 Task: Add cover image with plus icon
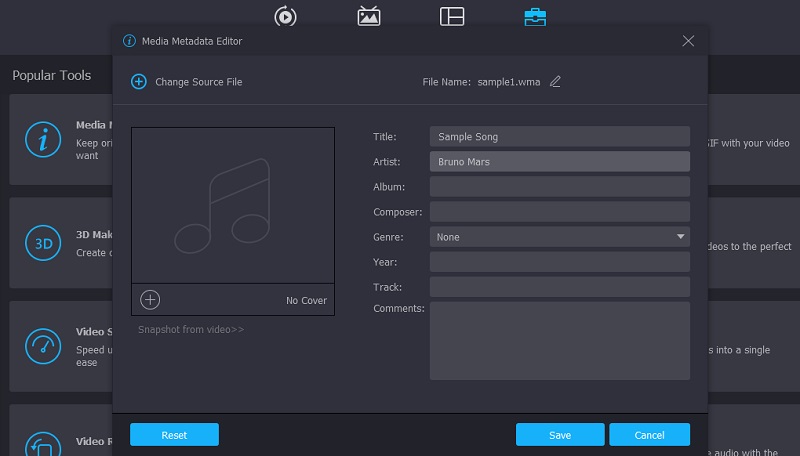[x=150, y=299]
